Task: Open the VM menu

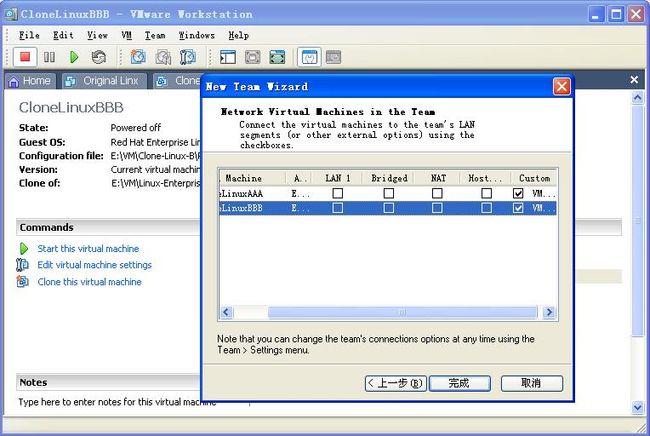Action: (x=126, y=35)
